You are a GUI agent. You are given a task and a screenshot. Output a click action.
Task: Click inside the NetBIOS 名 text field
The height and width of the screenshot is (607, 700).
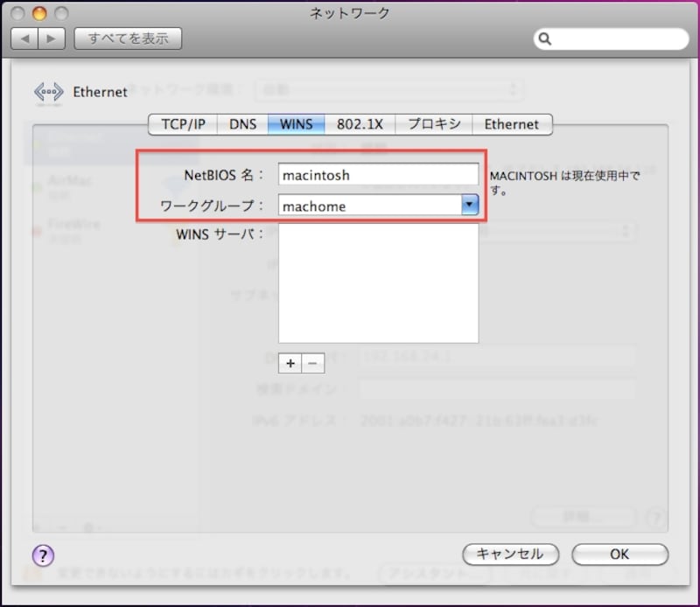point(378,174)
